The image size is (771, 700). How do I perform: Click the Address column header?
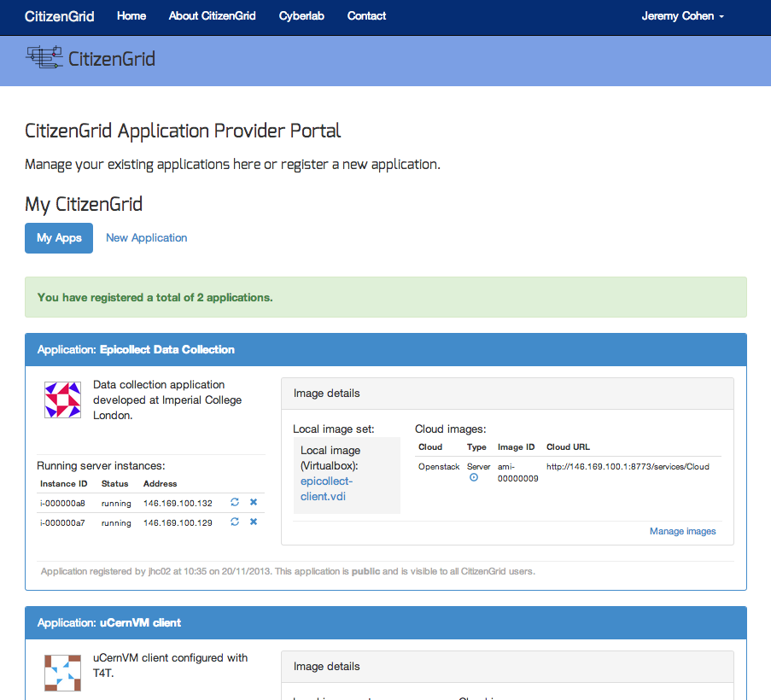(x=160, y=484)
